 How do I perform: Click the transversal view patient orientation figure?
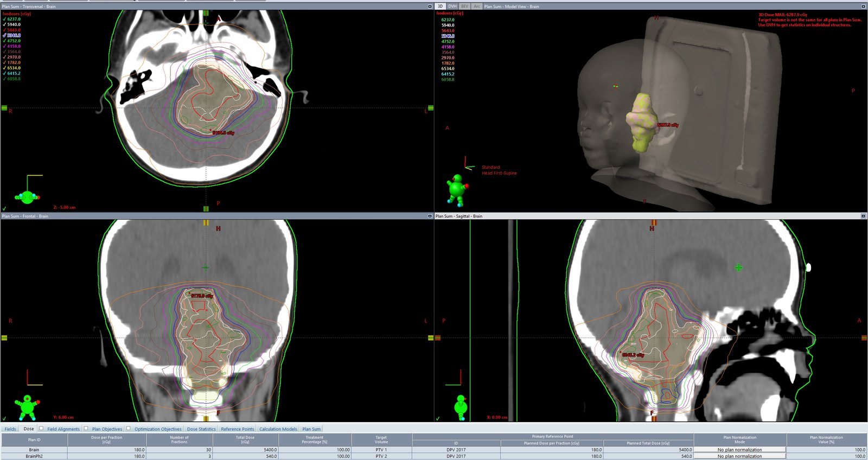tap(27, 197)
